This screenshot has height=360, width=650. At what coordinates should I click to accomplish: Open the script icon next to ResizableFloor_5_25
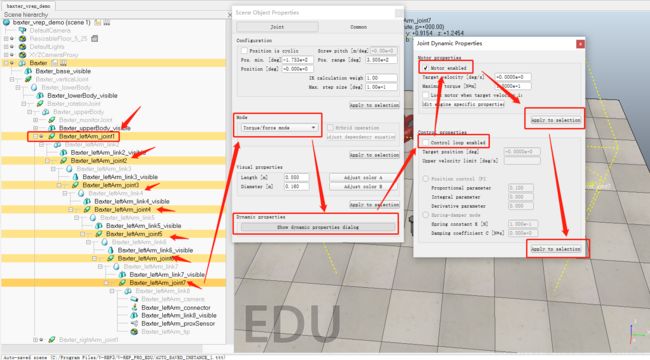point(95,39)
